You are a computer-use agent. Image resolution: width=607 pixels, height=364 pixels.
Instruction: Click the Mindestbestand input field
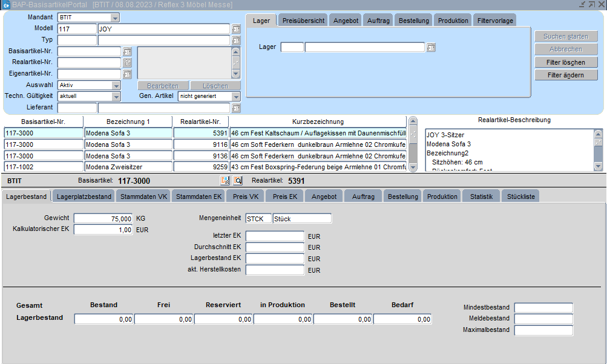click(543, 307)
